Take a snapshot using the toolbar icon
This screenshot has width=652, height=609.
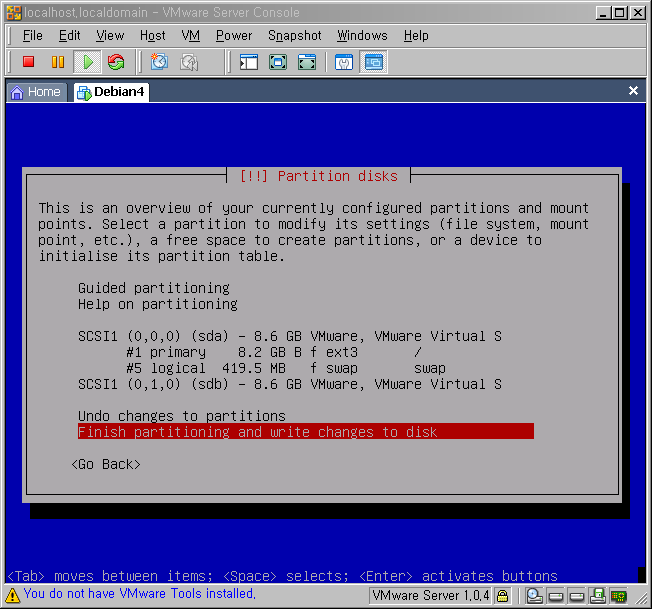[159, 62]
